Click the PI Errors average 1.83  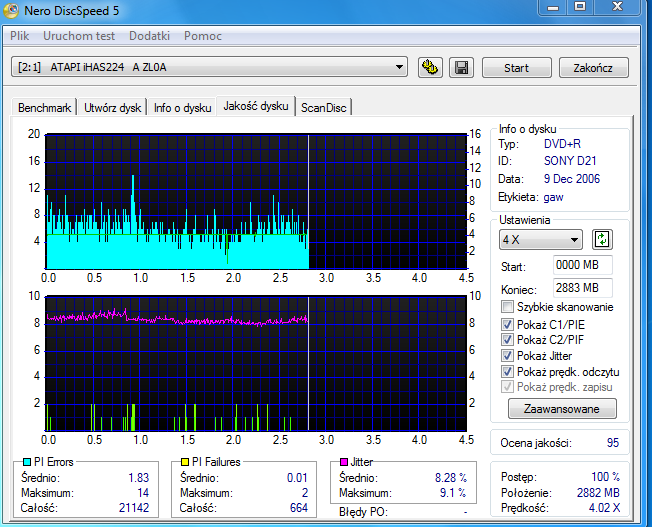point(138,478)
